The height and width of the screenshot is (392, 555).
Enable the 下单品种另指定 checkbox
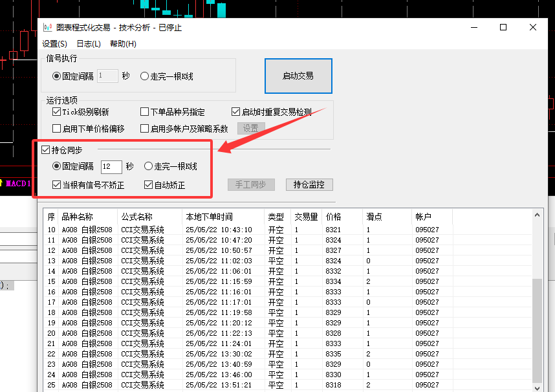tap(145, 112)
